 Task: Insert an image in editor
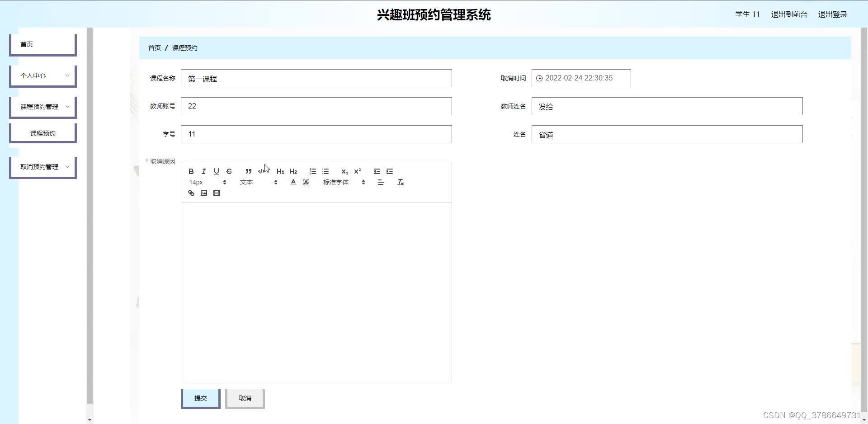pyautogui.click(x=204, y=193)
